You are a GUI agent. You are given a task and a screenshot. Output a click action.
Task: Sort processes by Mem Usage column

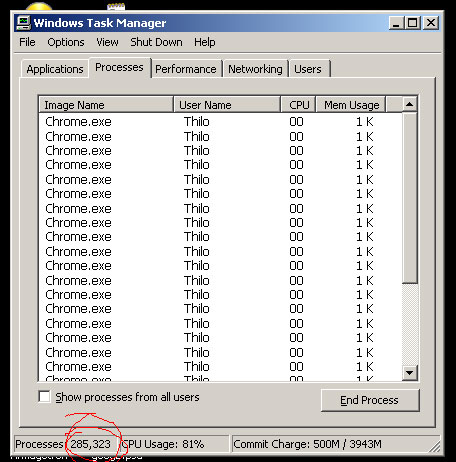(x=351, y=105)
